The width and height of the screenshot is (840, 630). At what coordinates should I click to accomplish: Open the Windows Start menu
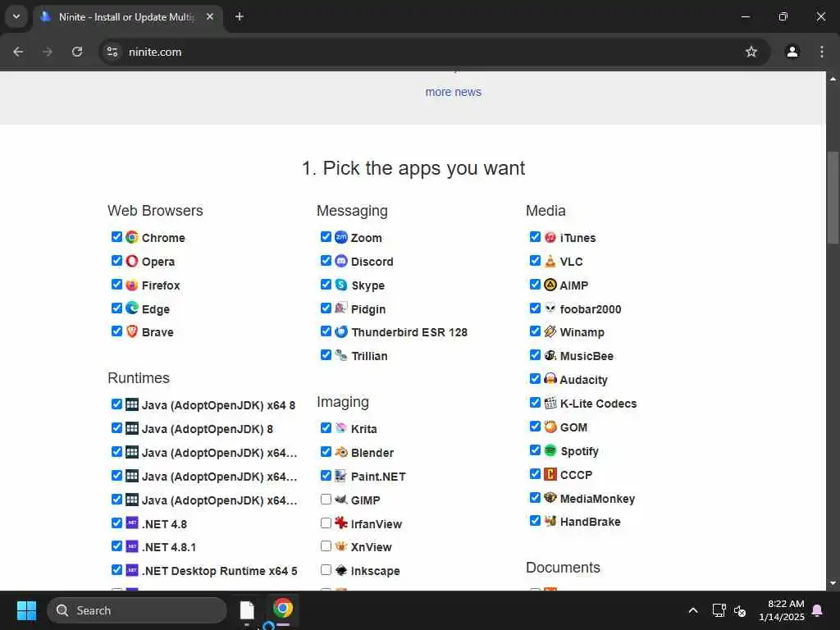[26, 610]
